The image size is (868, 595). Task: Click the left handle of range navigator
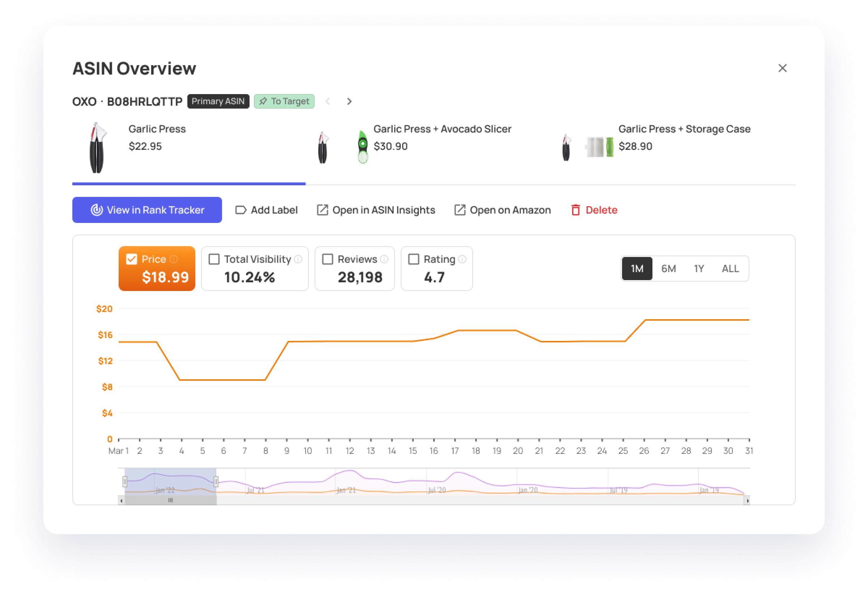point(125,482)
